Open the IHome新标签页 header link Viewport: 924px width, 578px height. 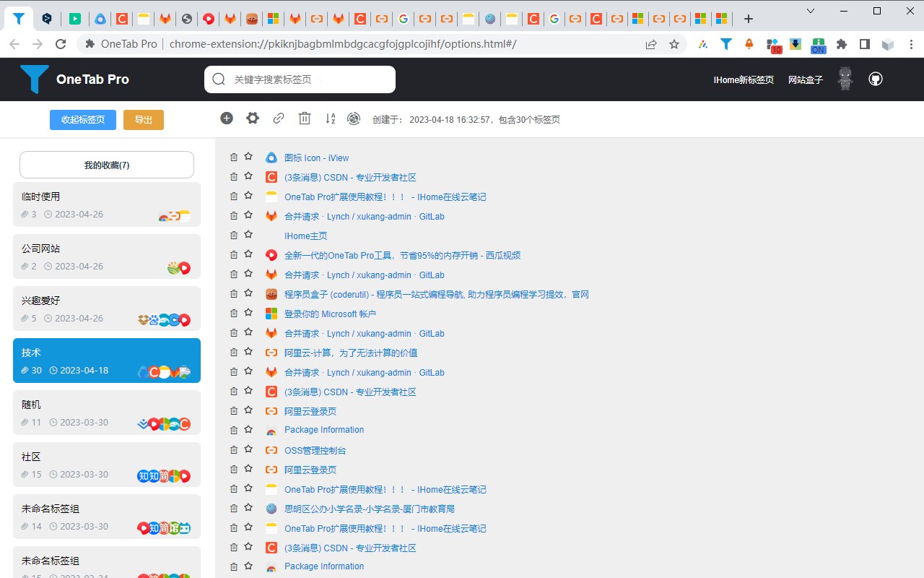[744, 80]
